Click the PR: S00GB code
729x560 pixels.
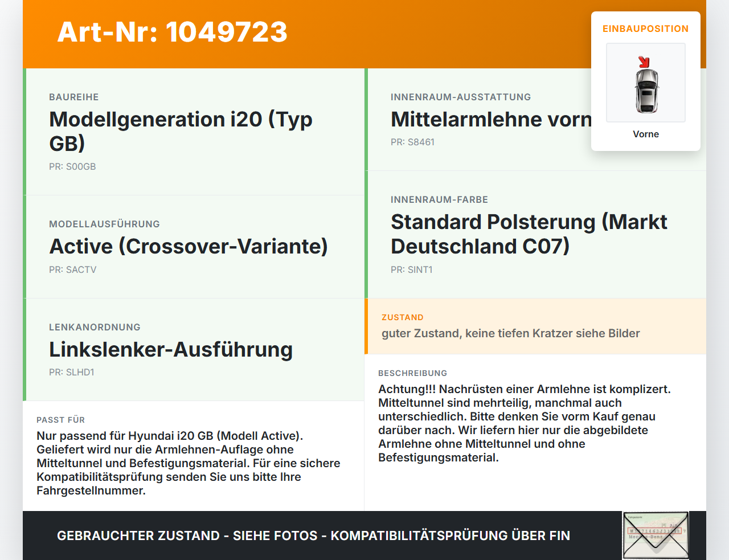tap(72, 167)
